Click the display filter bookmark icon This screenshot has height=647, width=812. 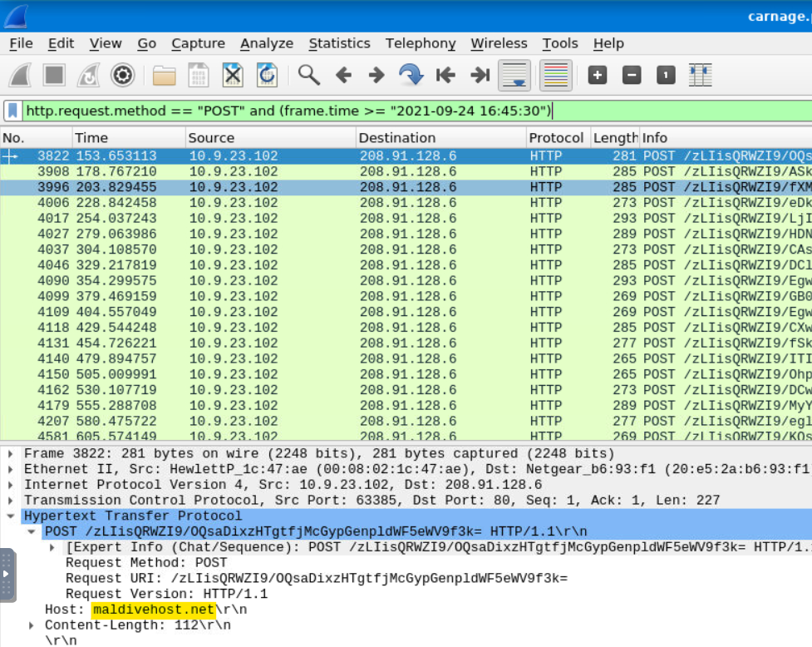pyautogui.click(x=13, y=111)
